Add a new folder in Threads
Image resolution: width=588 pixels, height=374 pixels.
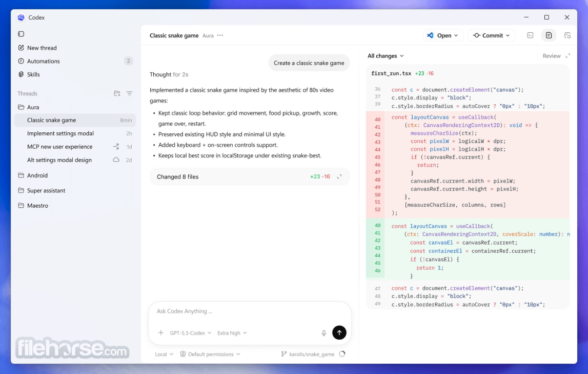[117, 93]
